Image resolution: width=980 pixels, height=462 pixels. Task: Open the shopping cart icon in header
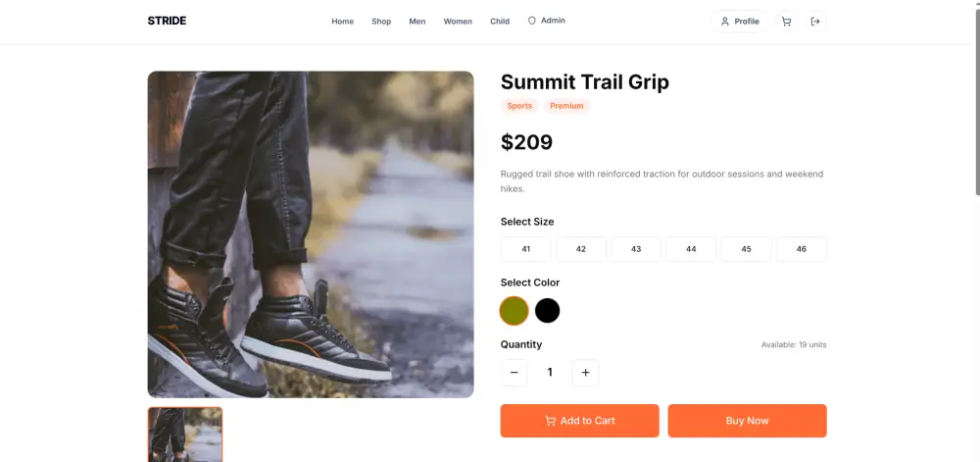[x=786, y=22]
